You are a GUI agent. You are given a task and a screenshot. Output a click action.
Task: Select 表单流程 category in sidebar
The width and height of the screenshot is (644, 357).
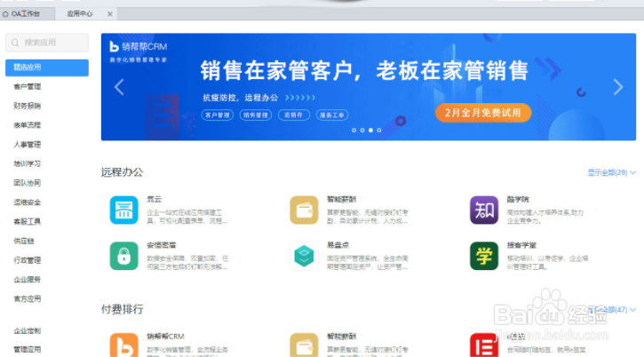[x=28, y=125]
